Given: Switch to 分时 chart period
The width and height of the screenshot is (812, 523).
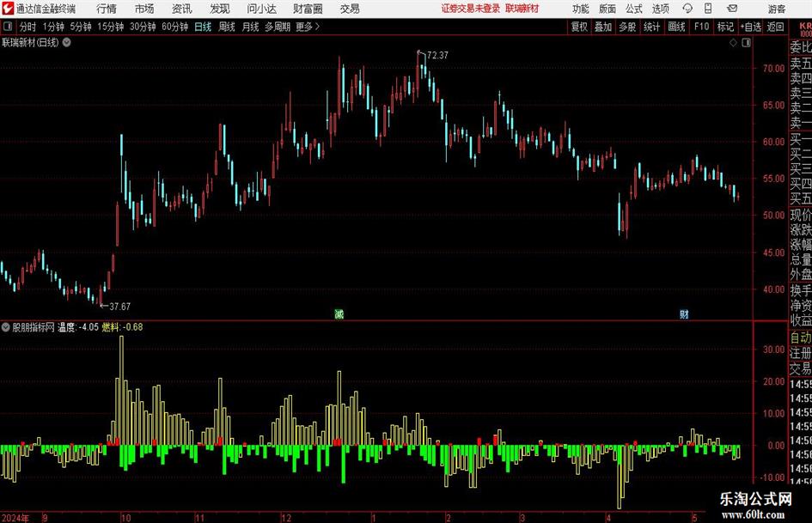Looking at the screenshot, I should 27,27.
